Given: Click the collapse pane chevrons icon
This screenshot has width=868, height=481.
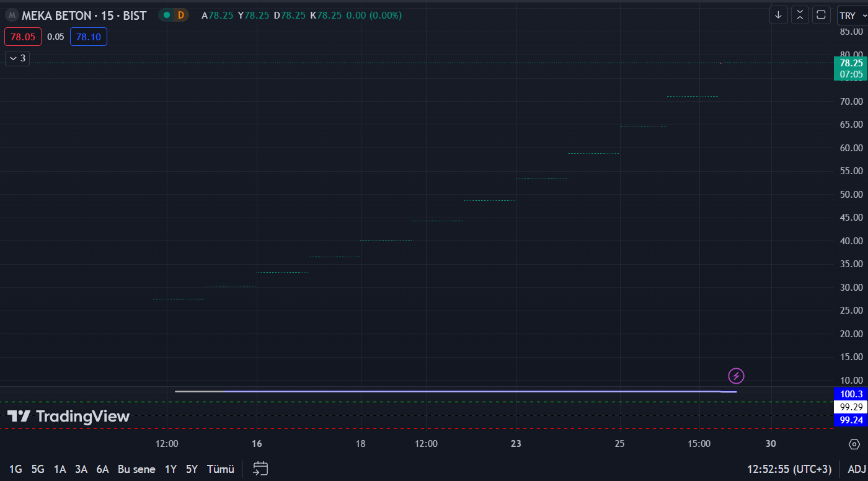Looking at the screenshot, I should click(x=800, y=15).
